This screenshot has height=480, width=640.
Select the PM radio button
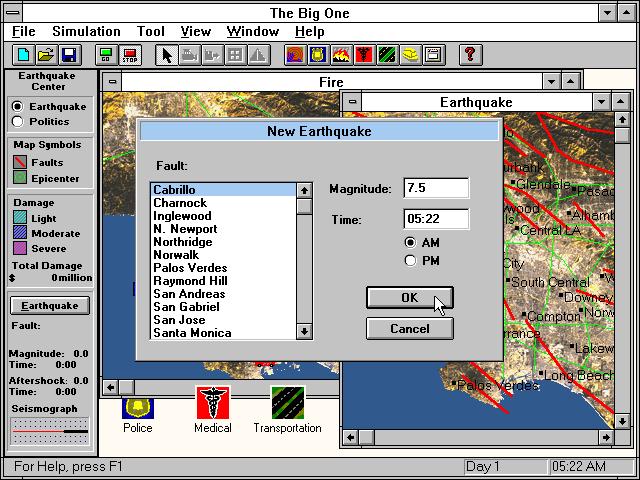point(411,261)
